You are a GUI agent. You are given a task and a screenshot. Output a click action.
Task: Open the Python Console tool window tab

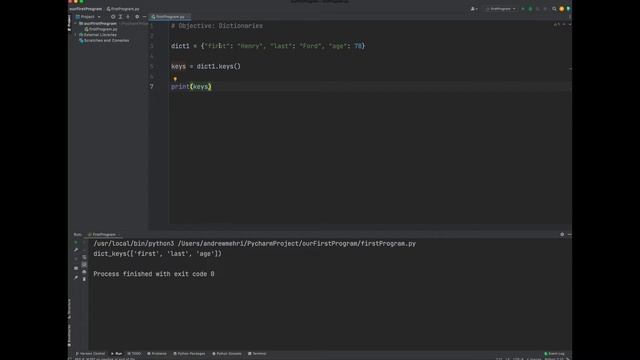tap(227, 353)
